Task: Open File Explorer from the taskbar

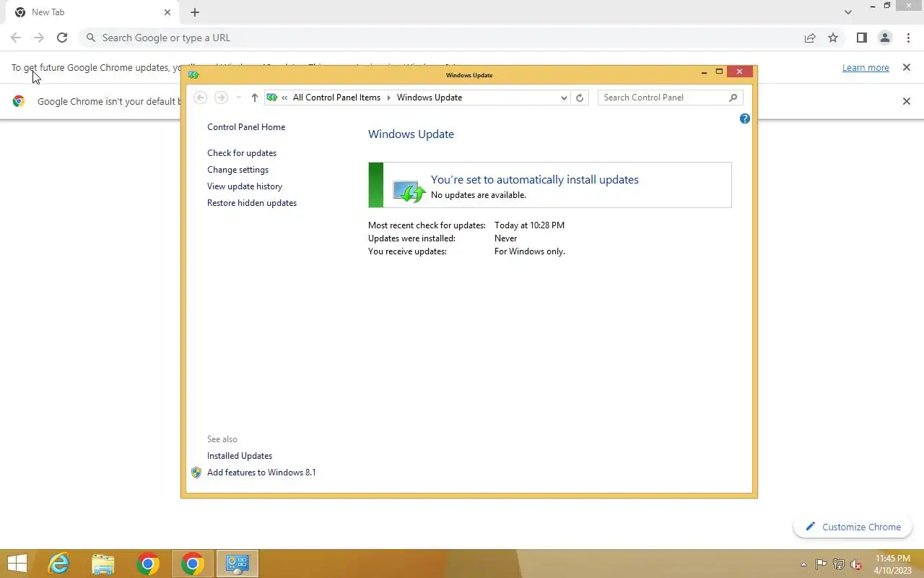Action: [103, 564]
